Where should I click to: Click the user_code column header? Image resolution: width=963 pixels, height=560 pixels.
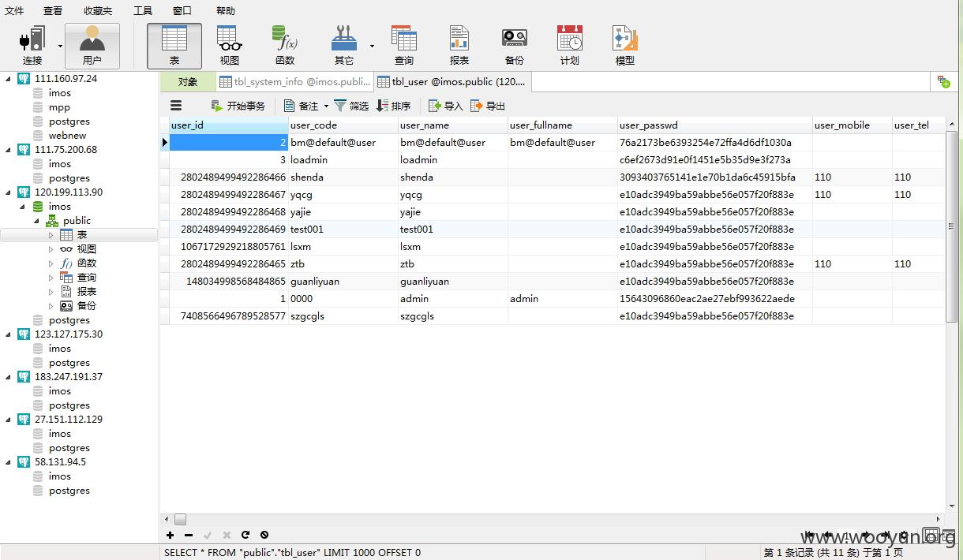[343, 125]
